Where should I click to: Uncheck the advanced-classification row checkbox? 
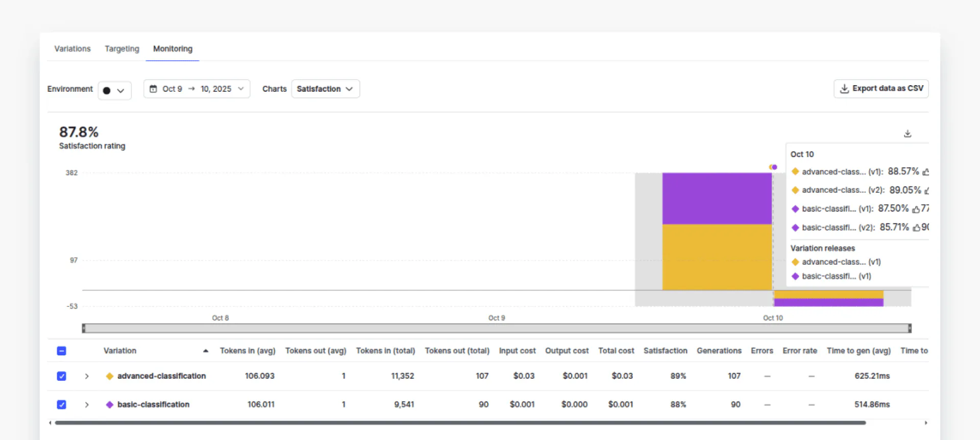(x=61, y=376)
